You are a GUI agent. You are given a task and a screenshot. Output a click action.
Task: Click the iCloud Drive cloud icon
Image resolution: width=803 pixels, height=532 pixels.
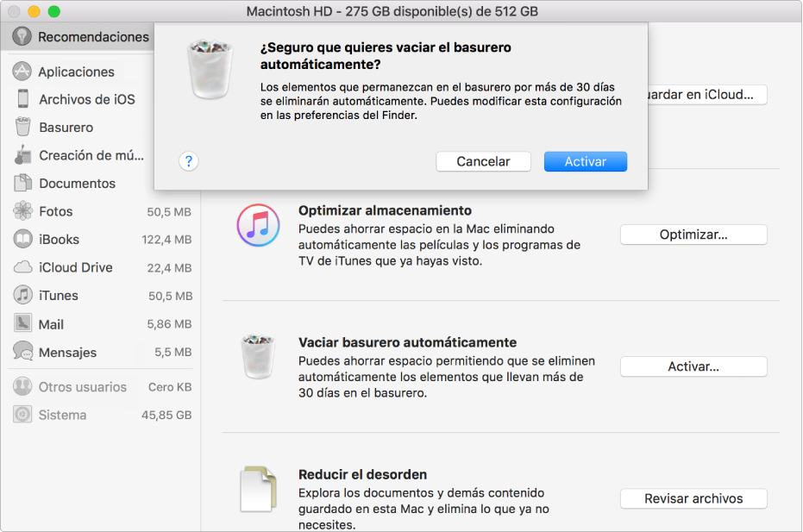coord(22,267)
